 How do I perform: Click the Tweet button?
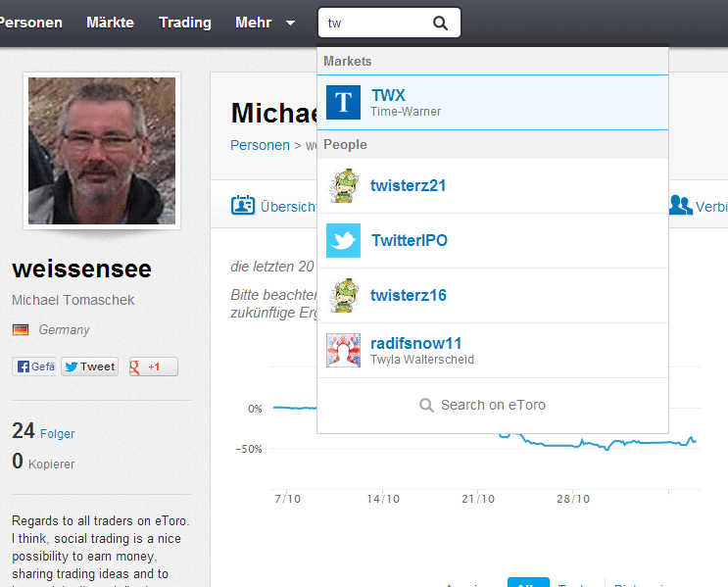pos(89,367)
